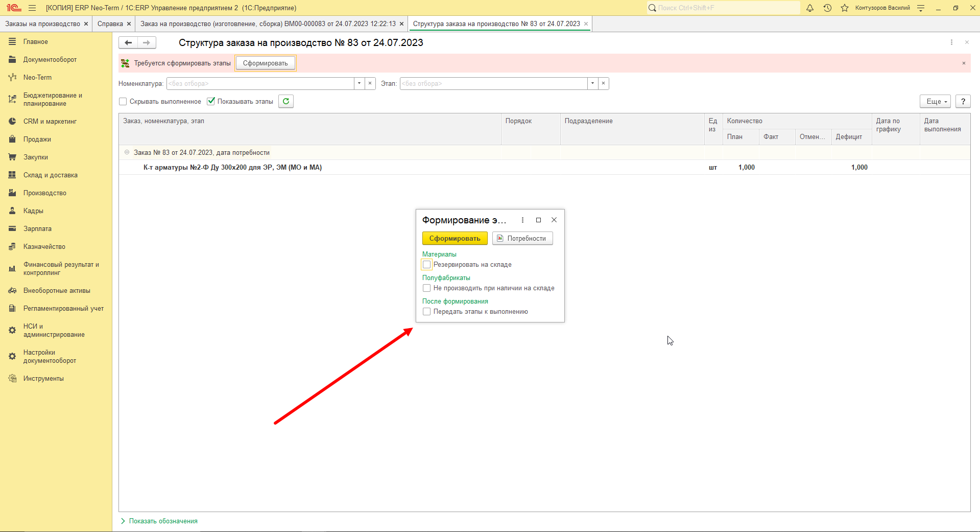Screen dimensions: 980x532
Task: Clear the Номенклатура filter field
Action: (370, 83)
